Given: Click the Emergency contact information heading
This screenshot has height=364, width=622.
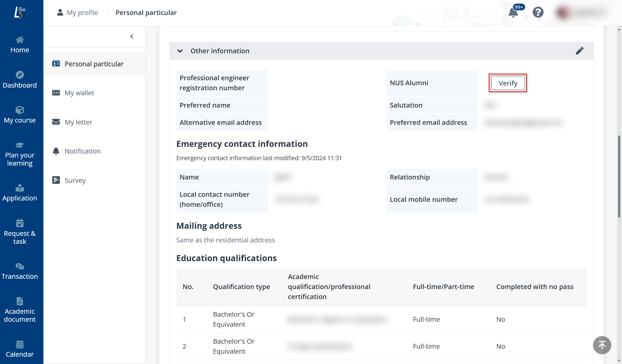Looking at the screenshot, I should (242, 144).
